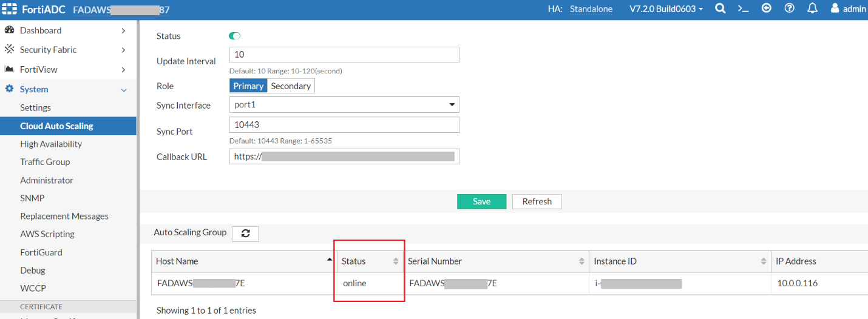868x319 pixels.
Task: Click the admin user icon
Action: coord(835,8)
